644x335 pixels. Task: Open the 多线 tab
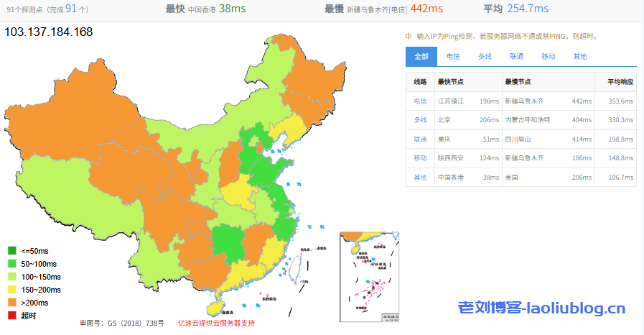point(485,56)
